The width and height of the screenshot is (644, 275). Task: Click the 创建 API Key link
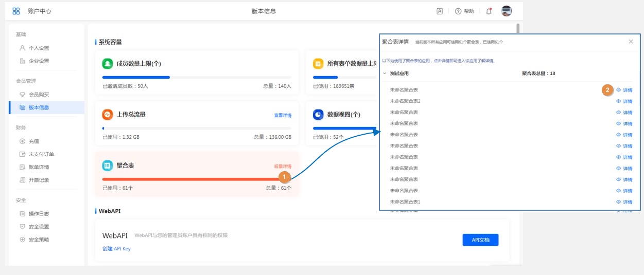(x=116, y=249)
